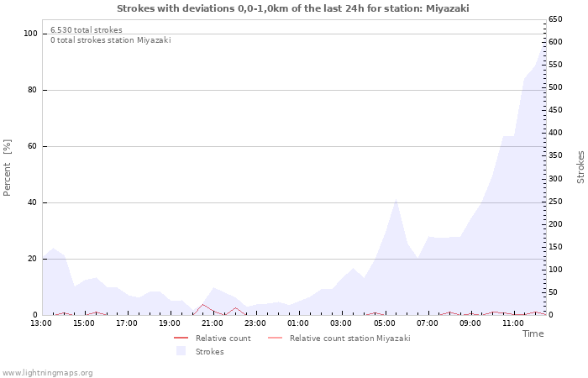Click the 13:00 time axis label

pos(41,323)
